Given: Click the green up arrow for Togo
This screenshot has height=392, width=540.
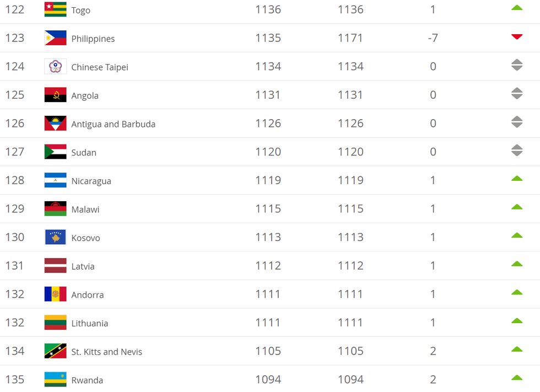Looking at the screenshot, I should pyautogui.click(x=516, y=8).
